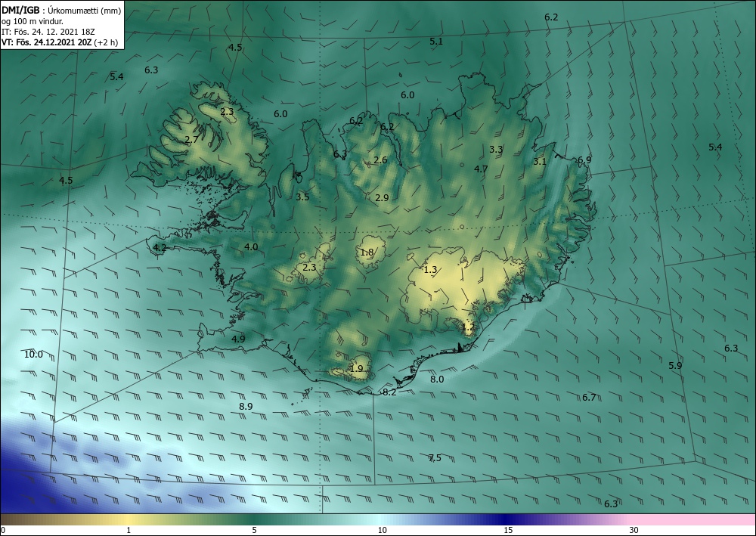This screenshot has height=536, width=756.
Task: Pick the 3.1 value label
Action: coord(540,162)
